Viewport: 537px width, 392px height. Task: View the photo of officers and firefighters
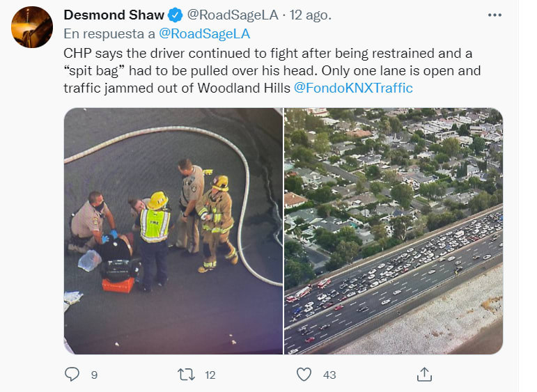pos(173,231)
